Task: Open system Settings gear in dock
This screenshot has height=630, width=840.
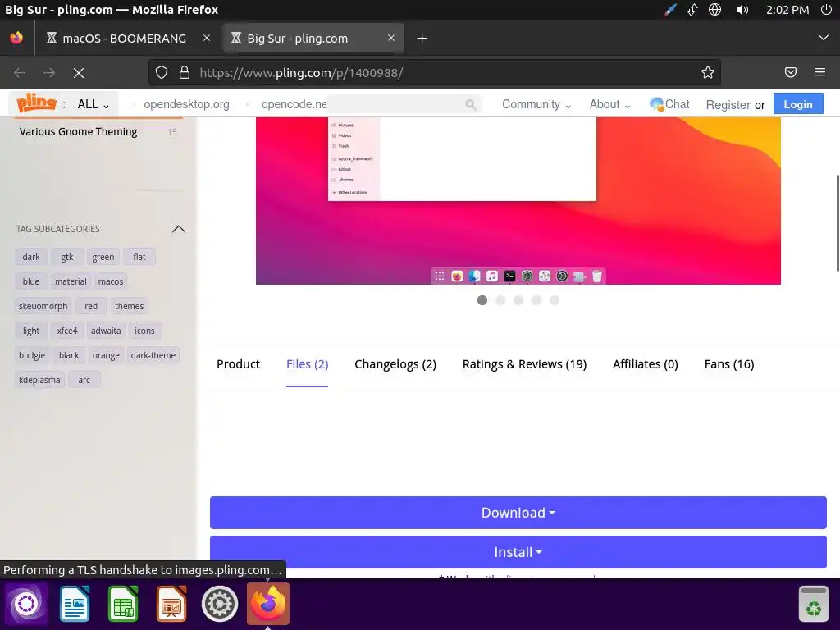Action: point(220,604)
